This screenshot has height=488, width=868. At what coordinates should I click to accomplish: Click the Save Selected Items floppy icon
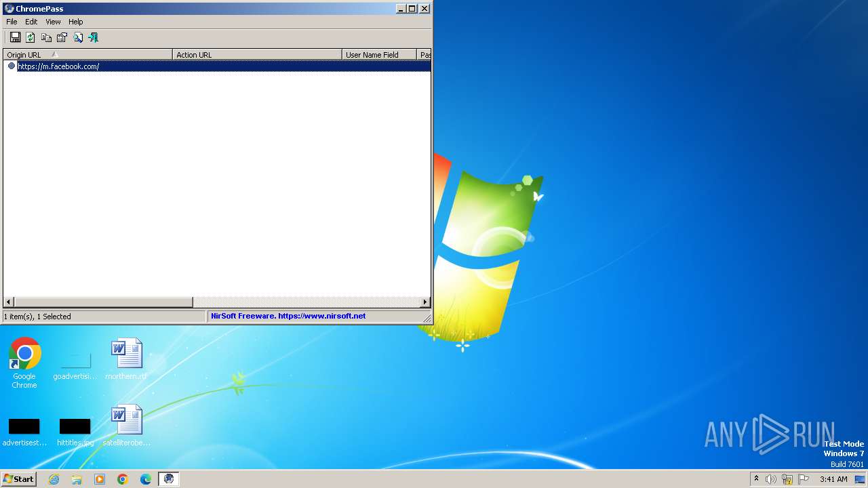15,37
